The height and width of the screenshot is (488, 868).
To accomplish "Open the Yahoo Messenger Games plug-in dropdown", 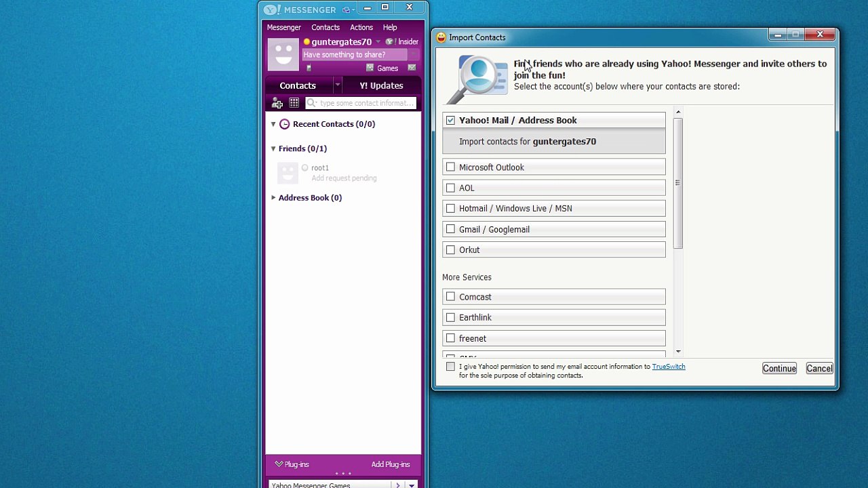I will [412, 485].
